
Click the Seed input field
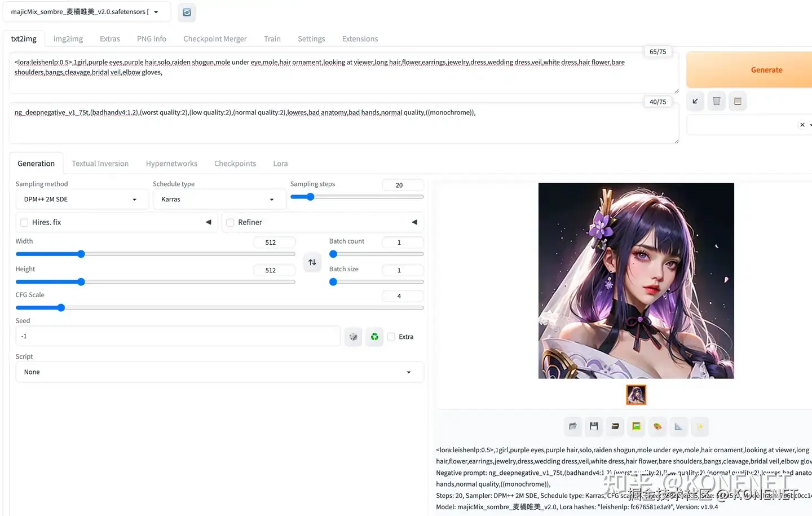(178, 336)
